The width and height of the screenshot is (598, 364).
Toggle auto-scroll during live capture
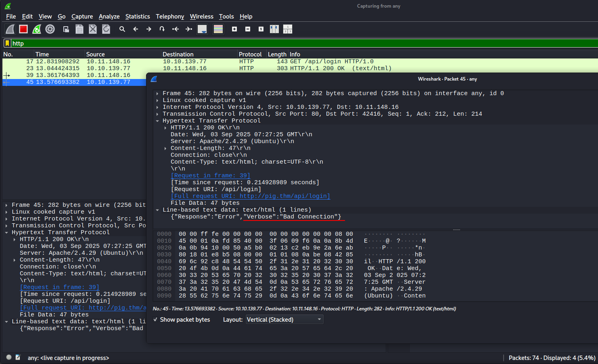tap(202, 29)
